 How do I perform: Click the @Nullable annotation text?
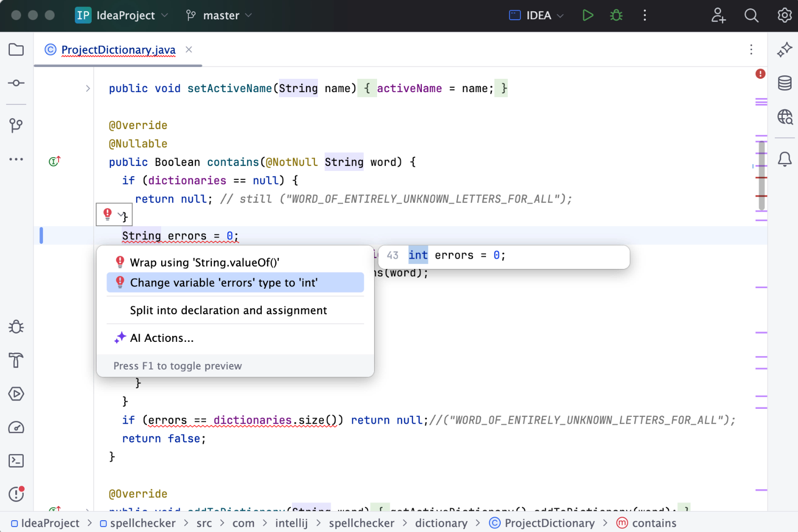[x=138, y=144]
